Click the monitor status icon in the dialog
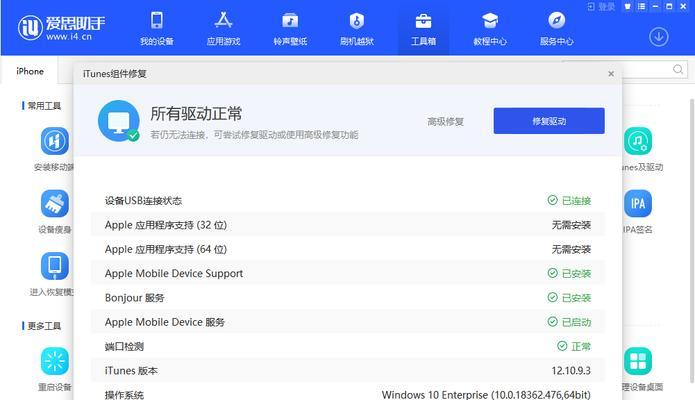 tap(119, 121)
